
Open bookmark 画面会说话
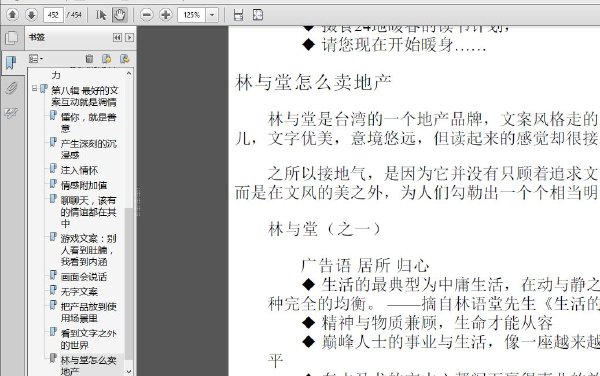84,277
